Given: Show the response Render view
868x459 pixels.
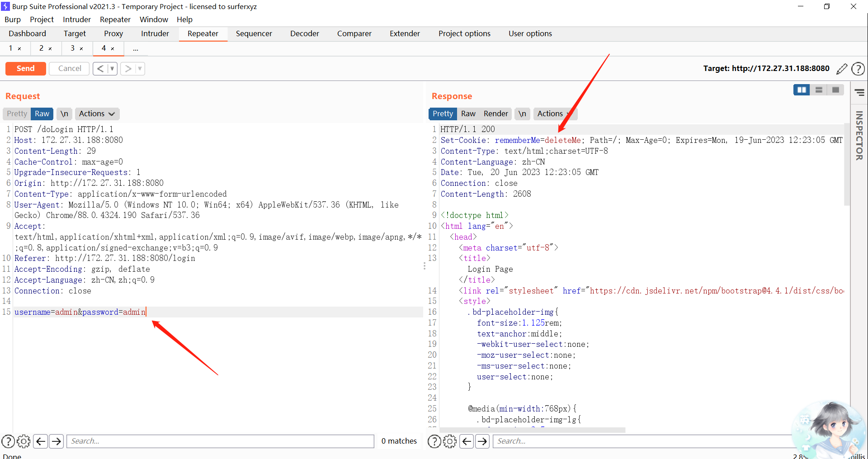Looking at the screenshot, I should point(495,114).
